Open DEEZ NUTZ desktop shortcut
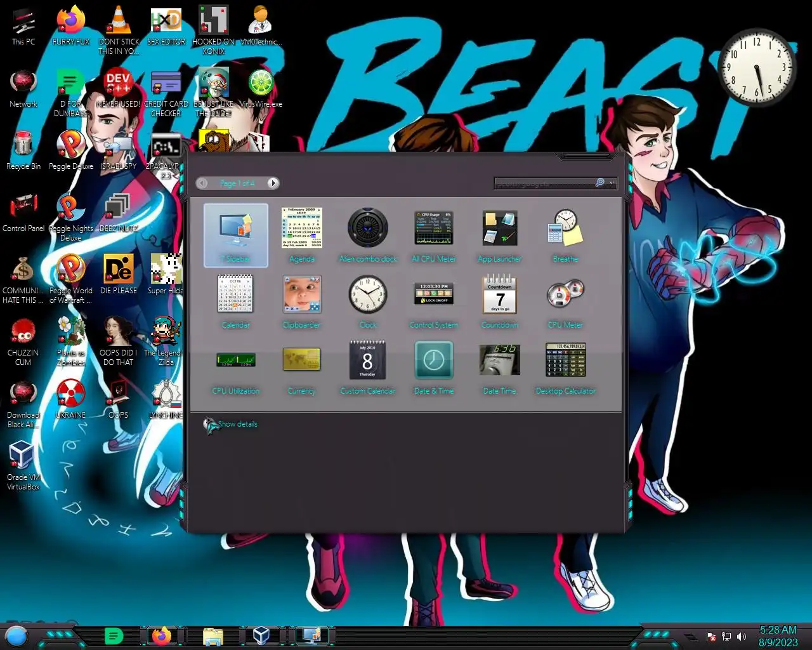The width and height of the screenshot is (812, 650). 119,213
